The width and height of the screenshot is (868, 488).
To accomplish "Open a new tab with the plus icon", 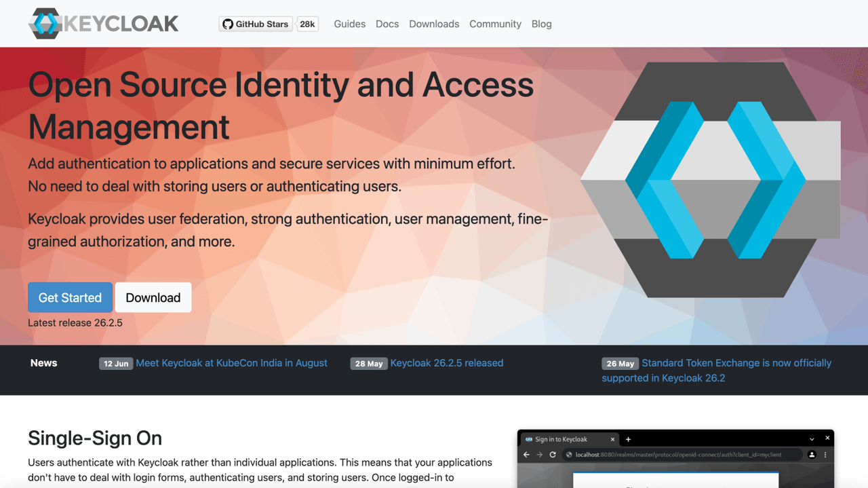I will [x=628, y=438].
